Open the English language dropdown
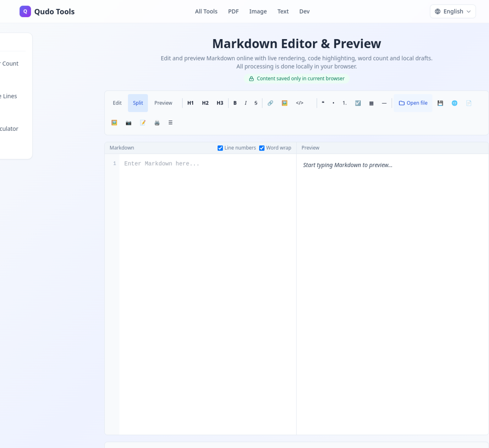 pos(453,11)
